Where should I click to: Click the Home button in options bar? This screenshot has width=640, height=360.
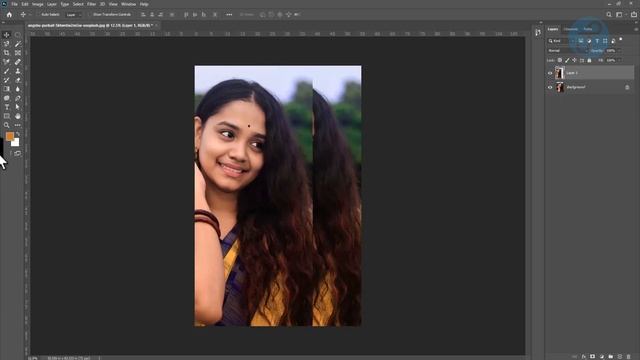(x=9, y=14)
